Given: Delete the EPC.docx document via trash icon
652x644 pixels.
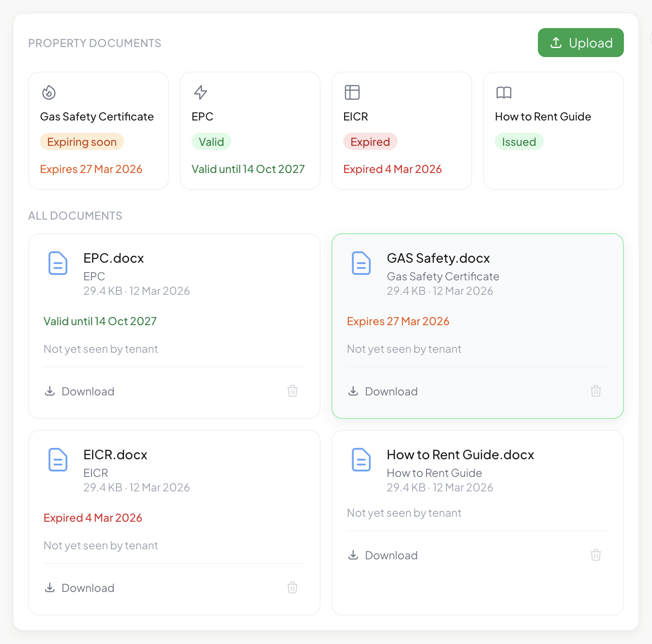Looking at the screenshot, I should [292, 391].
